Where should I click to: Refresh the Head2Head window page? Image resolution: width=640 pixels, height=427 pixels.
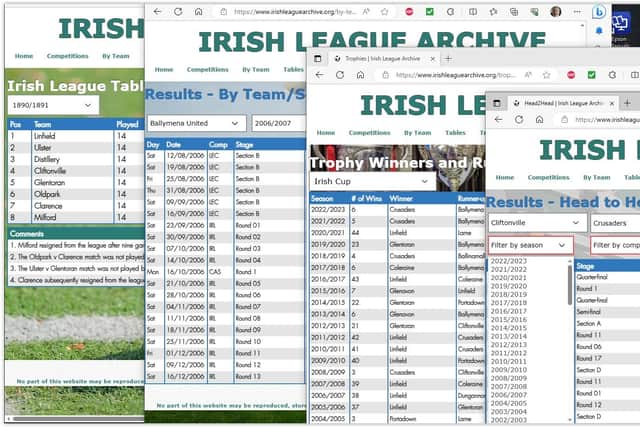(519, 120)
